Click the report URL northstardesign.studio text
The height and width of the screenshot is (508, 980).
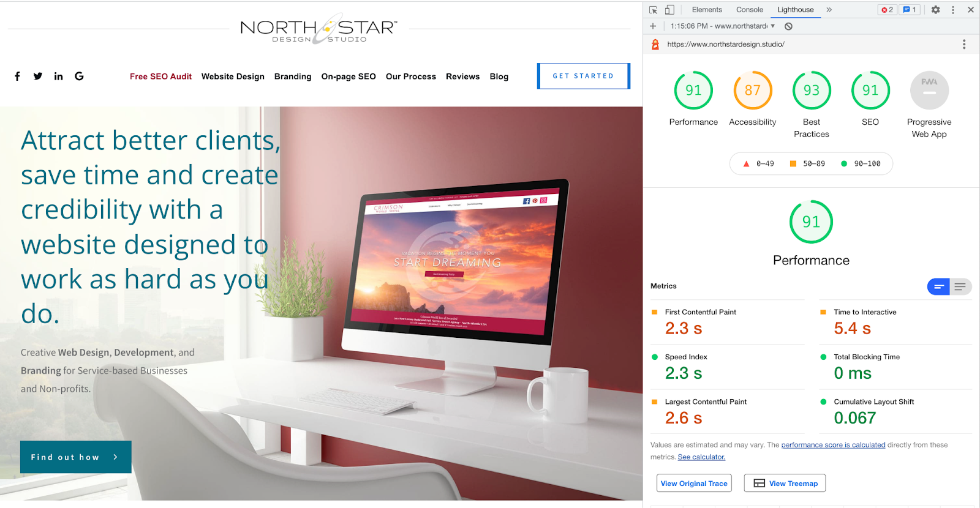(726, 44)
